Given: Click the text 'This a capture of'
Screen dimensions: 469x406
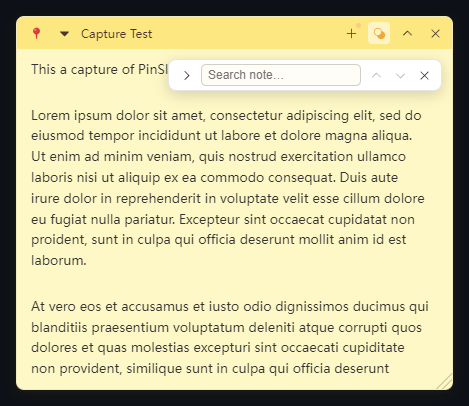Looking at the screenshot, I should point(83,70).
